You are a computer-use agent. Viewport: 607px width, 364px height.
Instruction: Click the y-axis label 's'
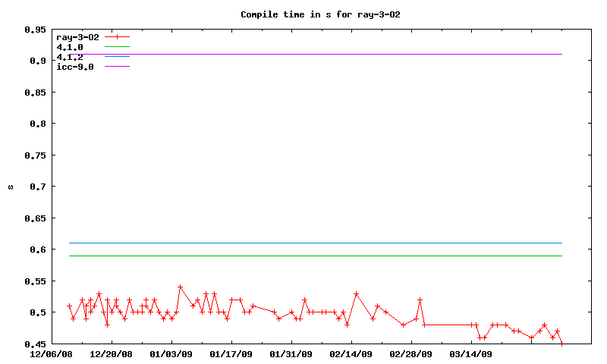10,187
